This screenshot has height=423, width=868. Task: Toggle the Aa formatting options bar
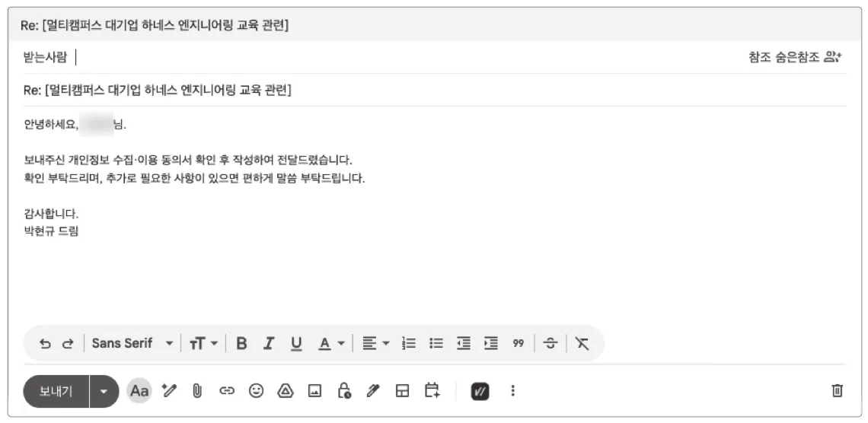pyautogui.click(x=139, y=392)
